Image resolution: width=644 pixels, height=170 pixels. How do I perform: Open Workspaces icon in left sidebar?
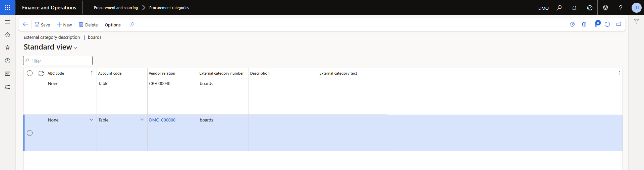pyautogui.click(x=7, y=74)
